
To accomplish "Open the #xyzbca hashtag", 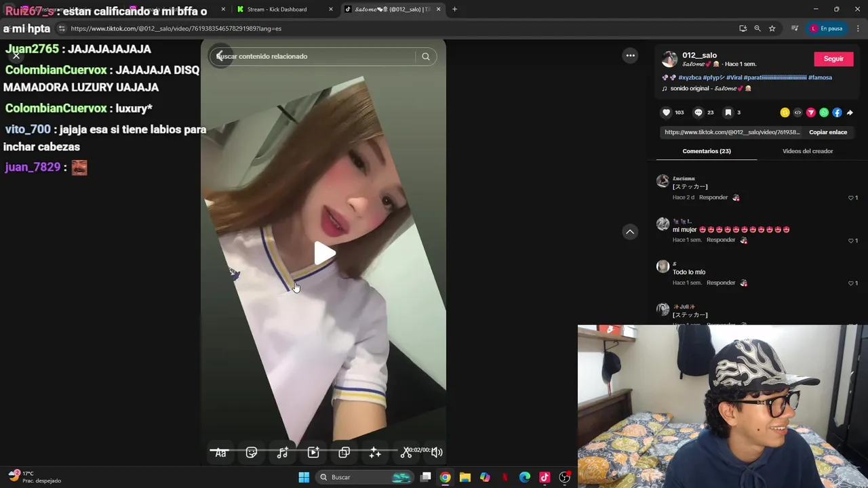I will (x=690, y=77).
